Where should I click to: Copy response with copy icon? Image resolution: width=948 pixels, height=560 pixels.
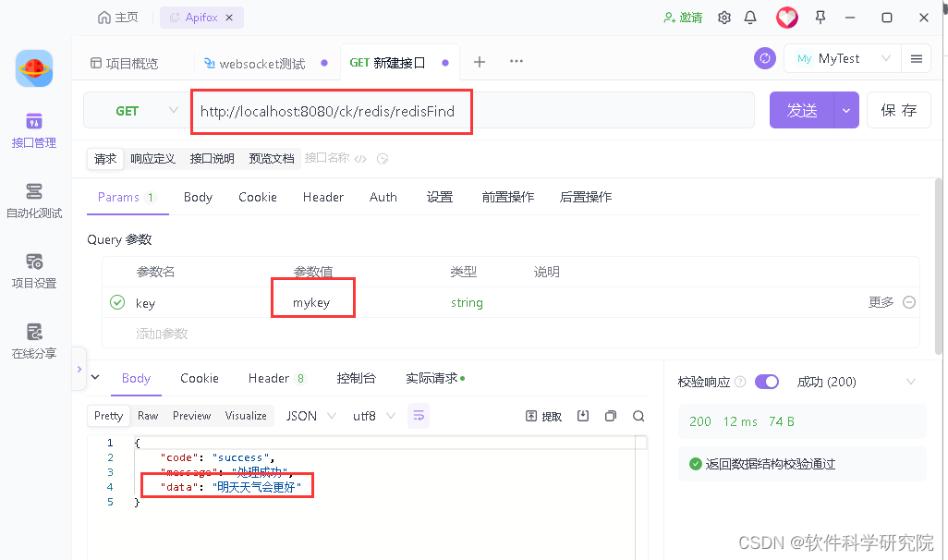(x=611, y=416)
